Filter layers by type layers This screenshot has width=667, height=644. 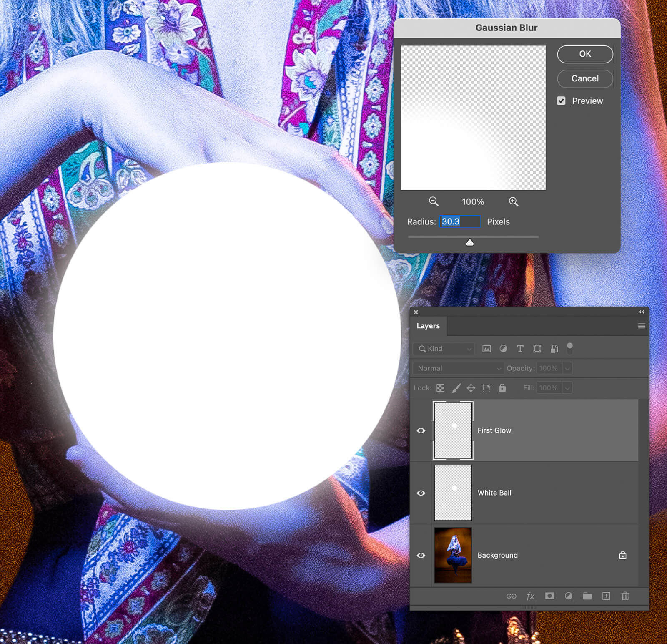click(520, 349)
